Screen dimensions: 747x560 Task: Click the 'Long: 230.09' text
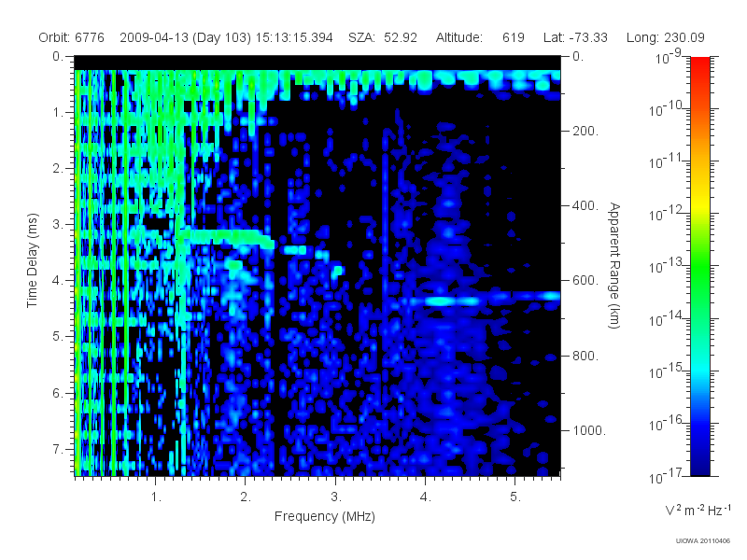coord(665,37)
